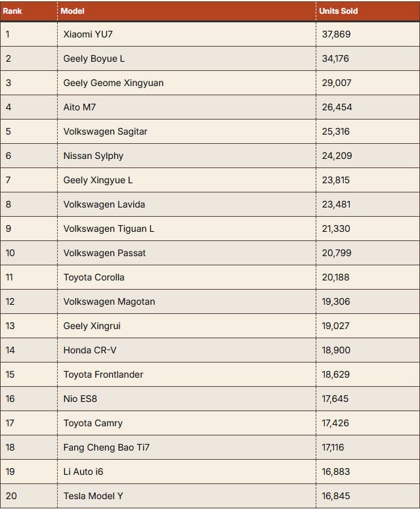Click the Rank column header
Image resolution: width=420 pixels, height=509 pixels.
(12, 11)
